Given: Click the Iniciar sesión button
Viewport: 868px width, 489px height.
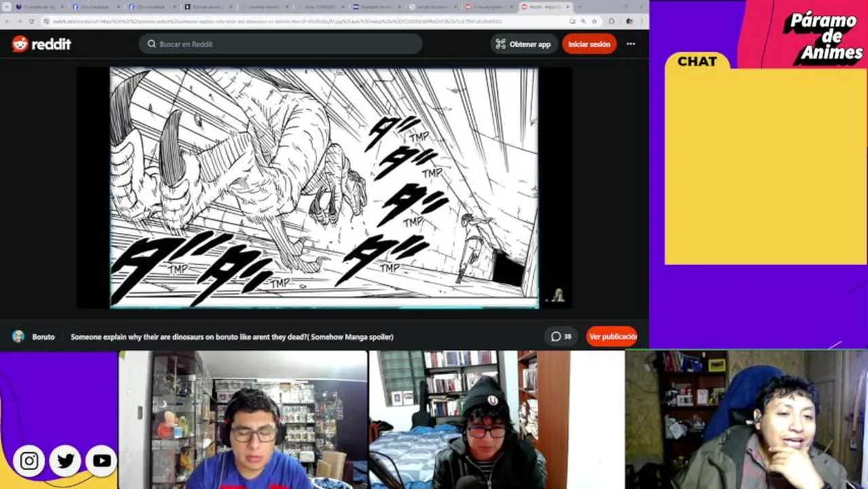Looking at the screenshot, I should coord(589,44).
